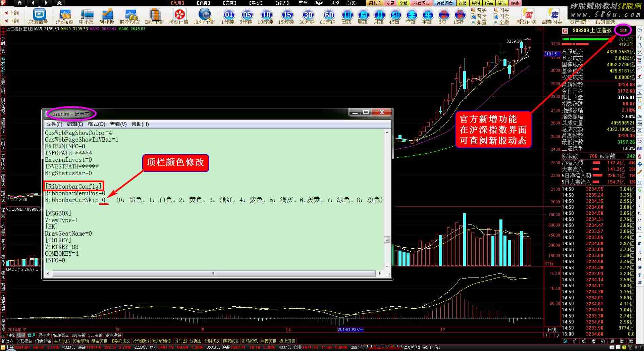Click 资产管理 link in toolbar
Screen dimensions: 644x351
coord(579,22)
